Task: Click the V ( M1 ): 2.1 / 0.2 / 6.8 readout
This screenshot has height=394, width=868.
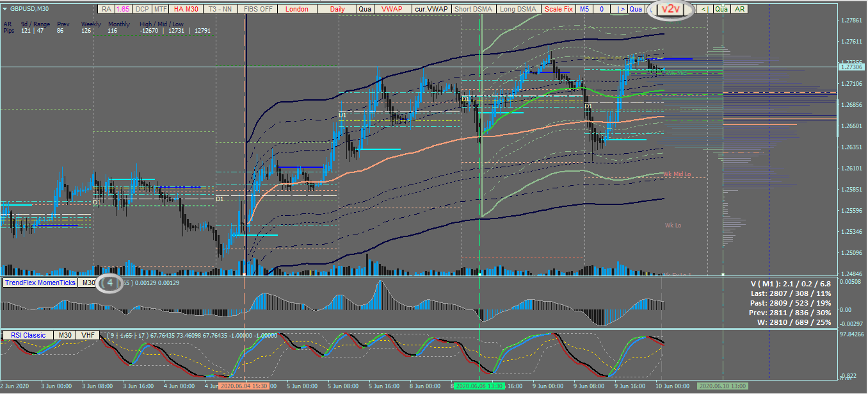Action: [x=791, y=283]
